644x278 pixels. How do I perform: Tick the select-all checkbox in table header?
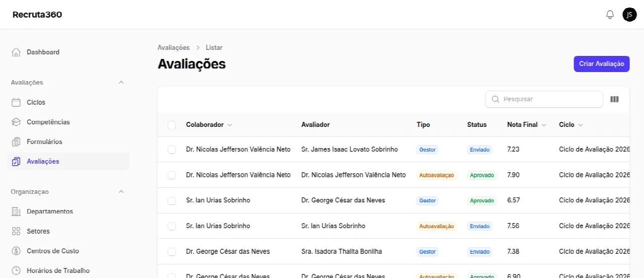(x=172, y=125)
